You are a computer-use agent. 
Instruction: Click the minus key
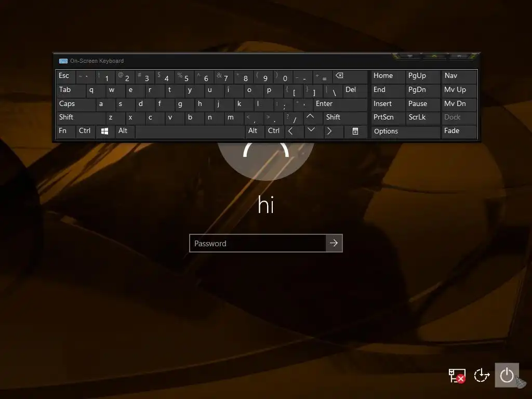click(303, 77)
